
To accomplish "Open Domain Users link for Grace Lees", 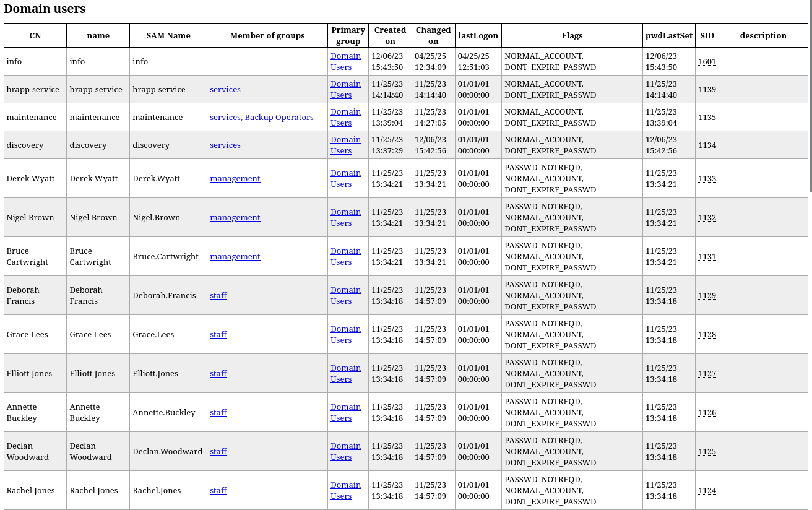I will (345, 334).
